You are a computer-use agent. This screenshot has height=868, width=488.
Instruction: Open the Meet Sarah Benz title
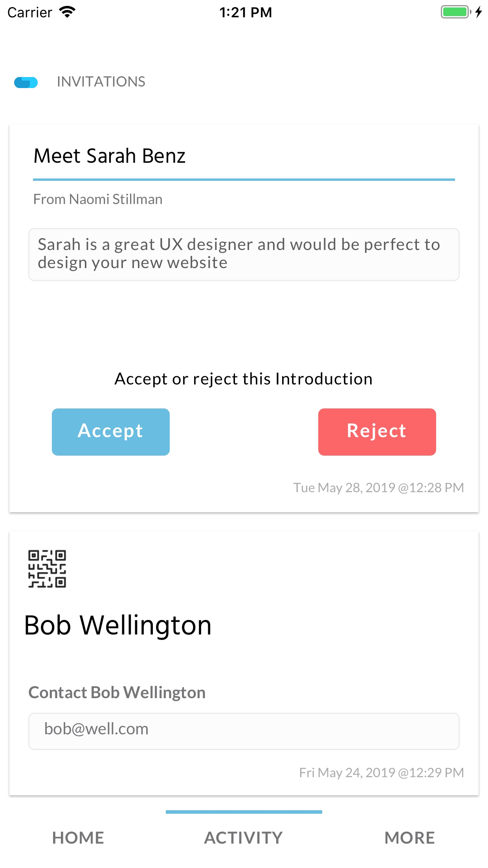coord(110,156)
